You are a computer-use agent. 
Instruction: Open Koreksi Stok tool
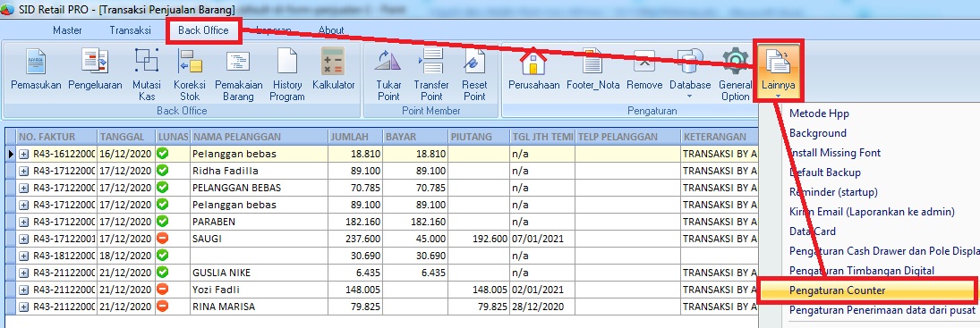(x=190, y=75)
